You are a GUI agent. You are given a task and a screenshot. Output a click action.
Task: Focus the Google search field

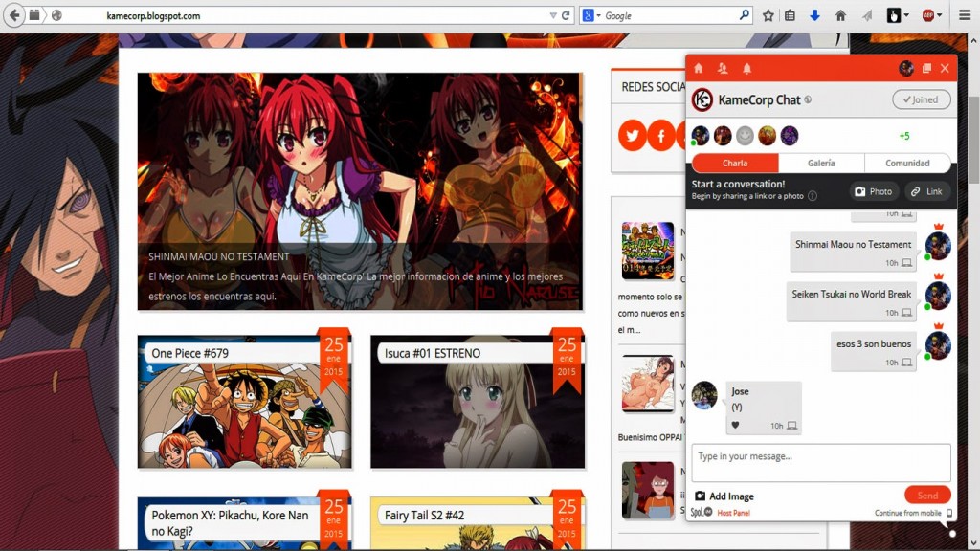pyautogui.click(x=670, y=15)
